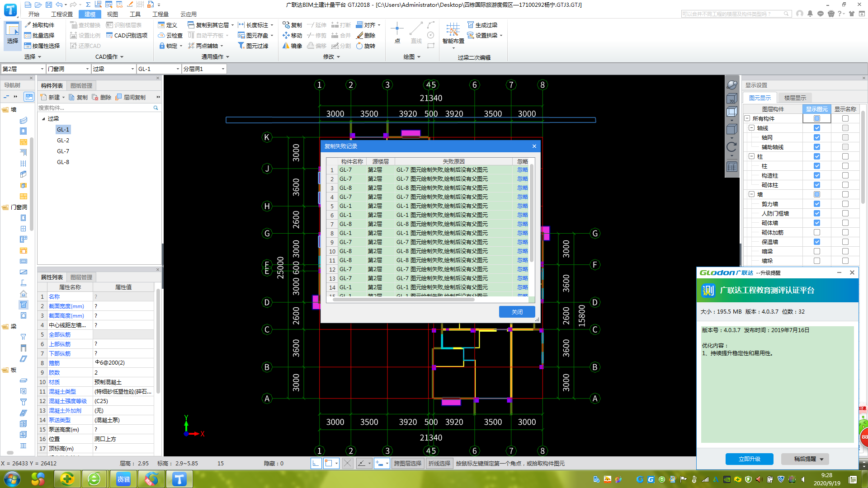Toggle 保温墙 display checkbox
This screenshot has width=868, height=488.
pyautogui.click(x=817, y=242)
